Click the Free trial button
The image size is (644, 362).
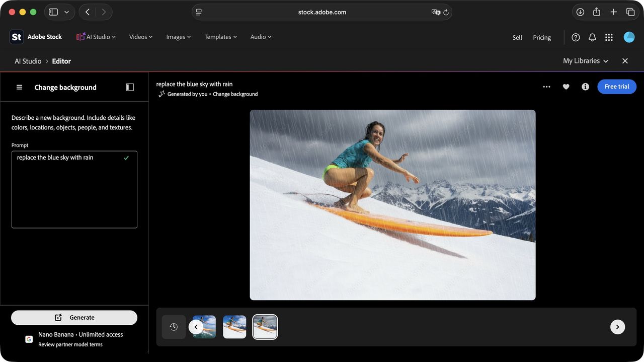pos(617,87)
